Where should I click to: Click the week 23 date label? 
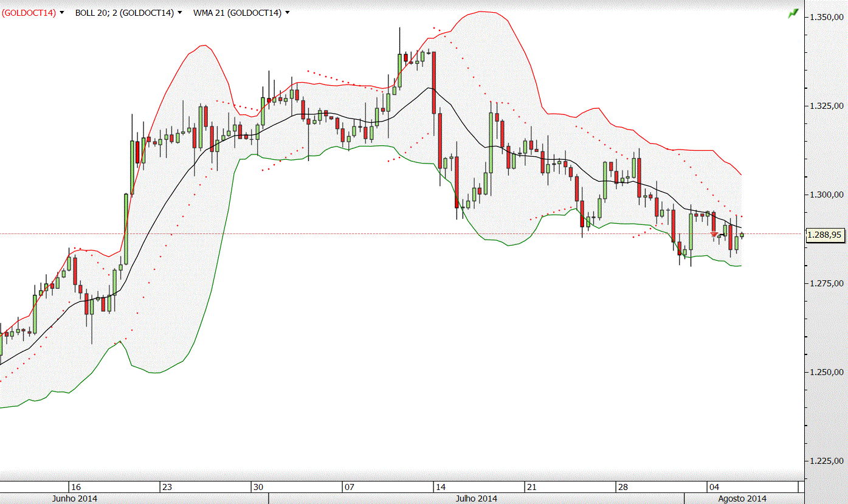(x=167, y=488)
